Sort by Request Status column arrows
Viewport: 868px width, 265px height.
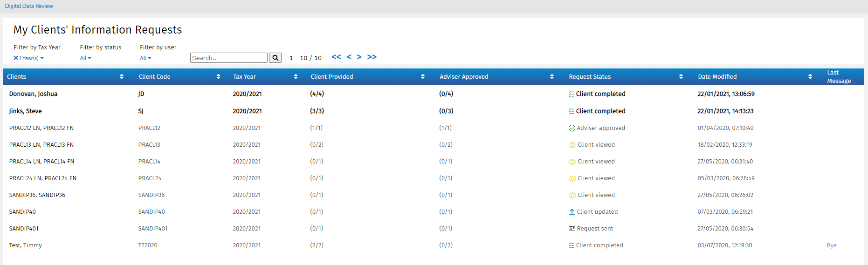pyautogui.click(x=681, y=77)
